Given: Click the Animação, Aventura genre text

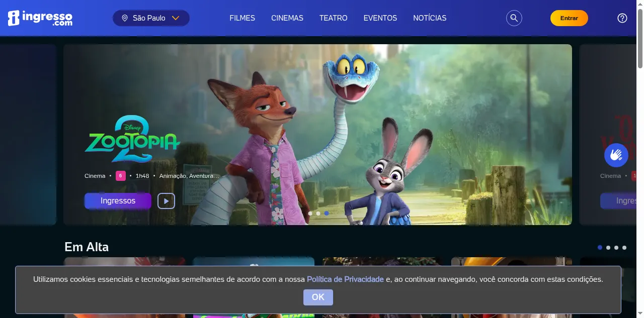Looking at the screenshot, I should [189, 176].
